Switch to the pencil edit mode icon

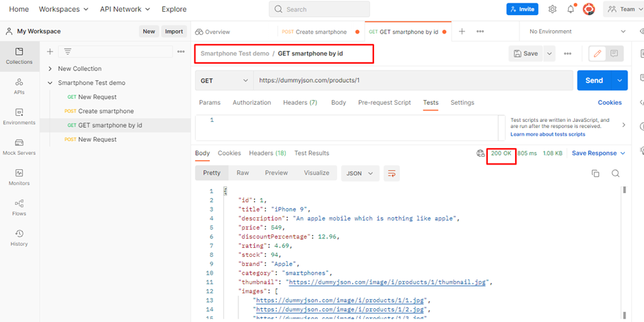597,53
